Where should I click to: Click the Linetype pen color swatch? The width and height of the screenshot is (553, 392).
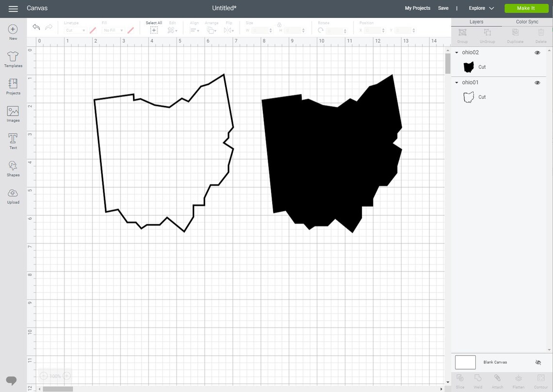(x=92, y=30)
